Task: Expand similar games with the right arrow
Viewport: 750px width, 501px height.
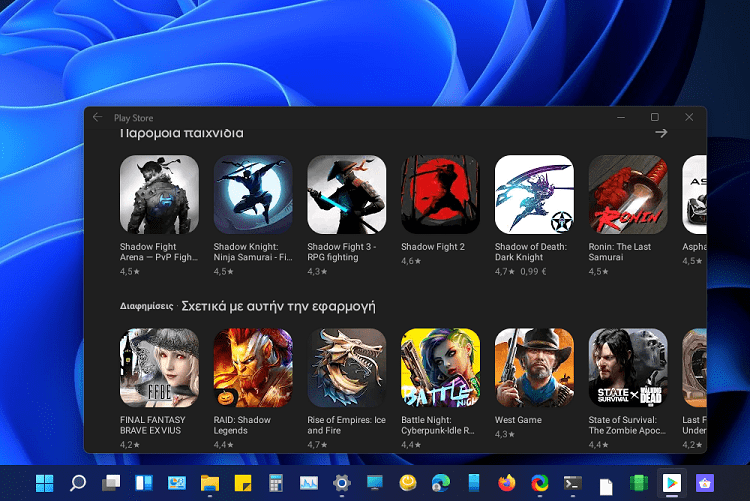Action: (x=661, y=132)
